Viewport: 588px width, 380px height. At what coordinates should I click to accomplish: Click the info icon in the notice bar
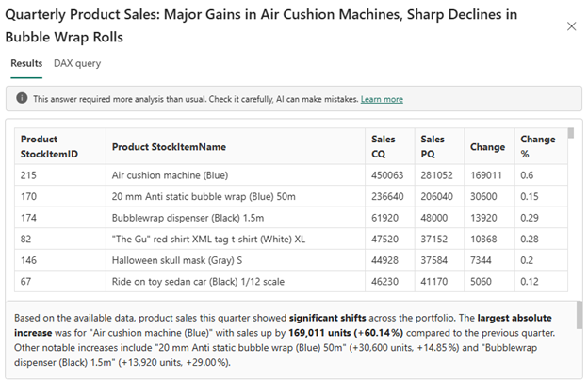[22, 99]
